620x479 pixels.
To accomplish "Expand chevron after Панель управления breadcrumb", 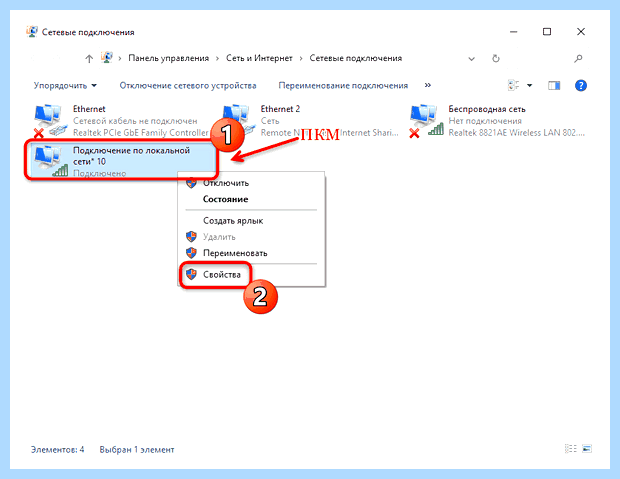I will [x=217, y=59].
